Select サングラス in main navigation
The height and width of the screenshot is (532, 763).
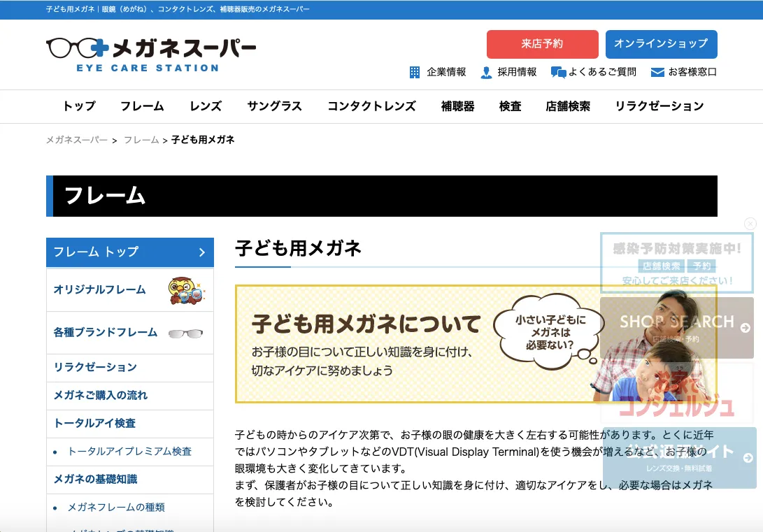[274, 106]
